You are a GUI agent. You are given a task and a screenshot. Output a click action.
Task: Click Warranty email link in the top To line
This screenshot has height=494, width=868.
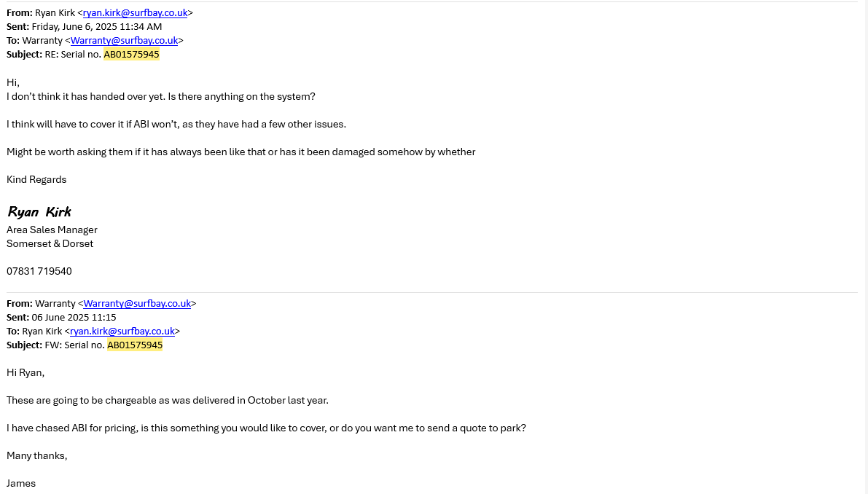124,41
